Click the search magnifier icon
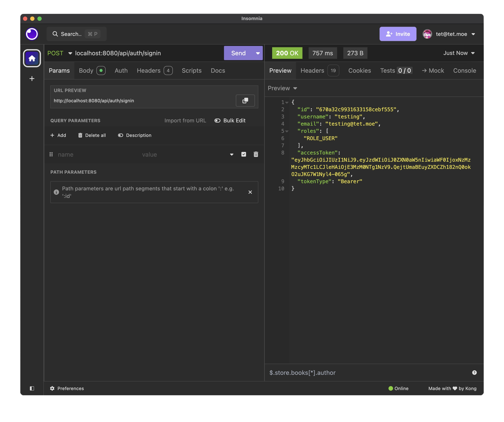The image size is (504, 422). click(x=55, y=34)
